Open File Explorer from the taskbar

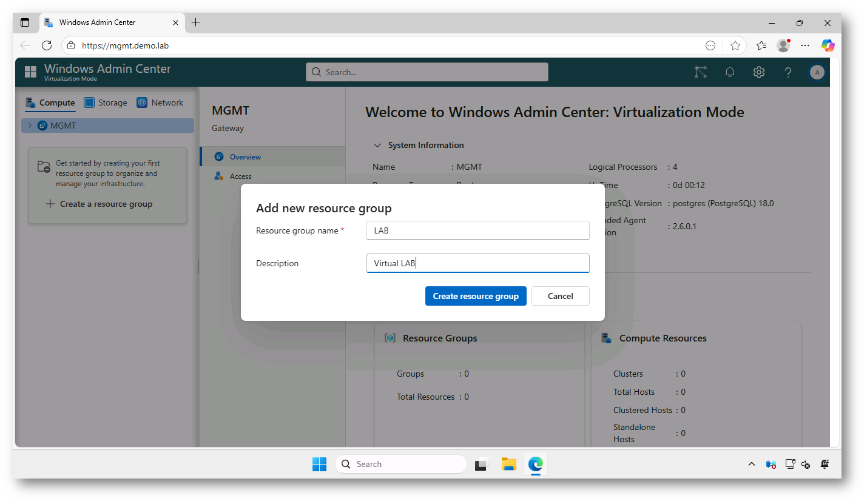point(508,464)
